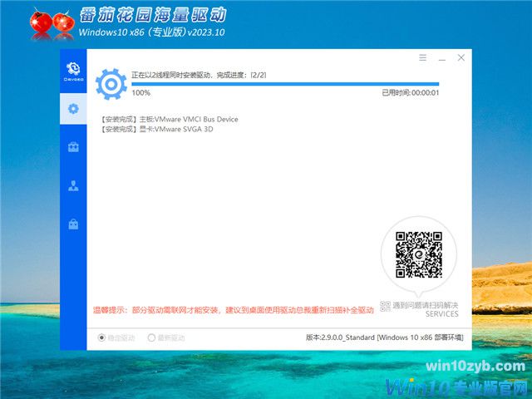Viewport: 532px width, 399px height.
Task: Minimize the driver installer window
Action: (x=441, y=58)
